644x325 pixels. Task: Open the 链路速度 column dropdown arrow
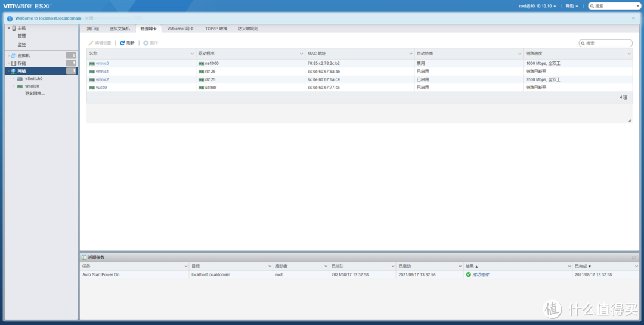coord(629,54)
